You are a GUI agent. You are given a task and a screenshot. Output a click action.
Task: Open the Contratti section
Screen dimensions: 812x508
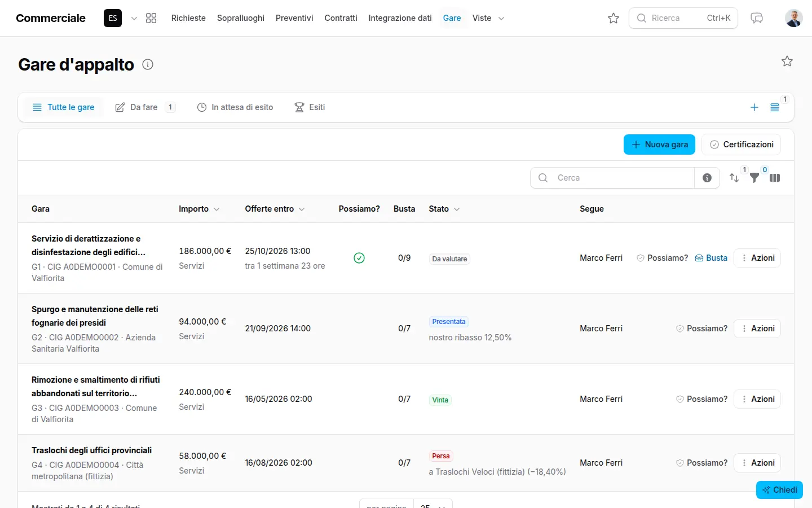click(x=341, y=18)
